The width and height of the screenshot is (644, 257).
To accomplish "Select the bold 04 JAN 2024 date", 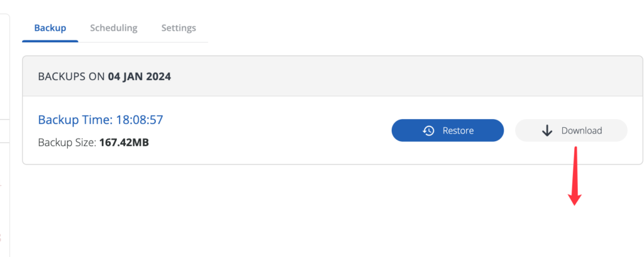I will (x=140, y=76).
